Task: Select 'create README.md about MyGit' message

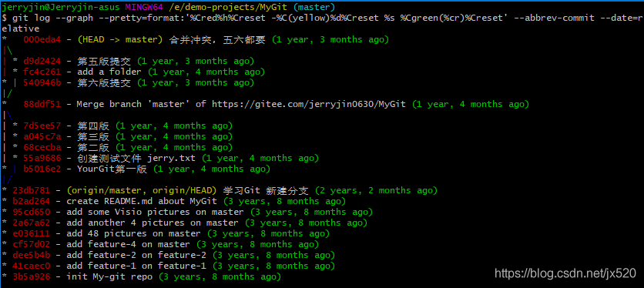Action: click(x=141, y=201)
